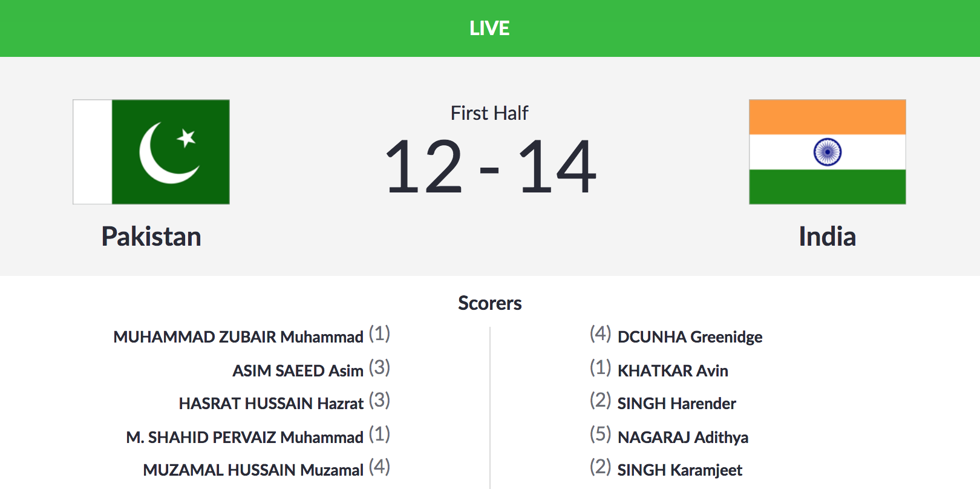
Task: Open scorer SINGH Karamjeet
Action: pos(679,470)
